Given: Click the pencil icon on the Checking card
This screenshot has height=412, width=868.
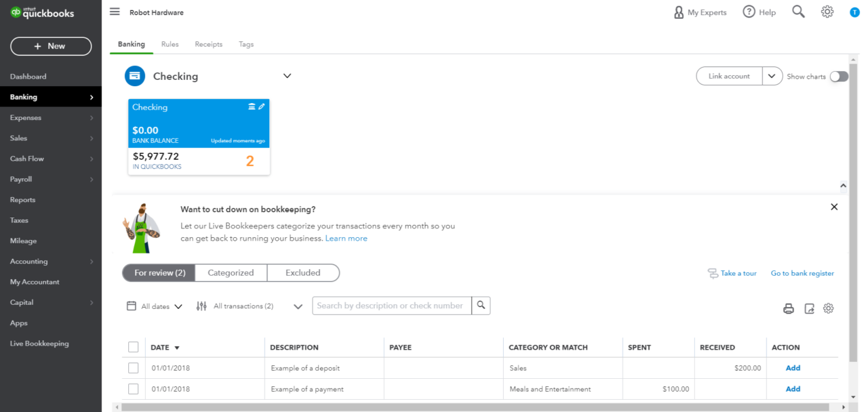Looking at the screenshot, I should click(x=261, y=106).
